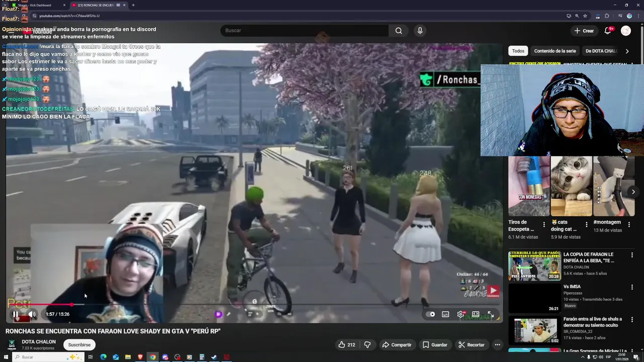Open the browser media control icon
The height and width of the screenshot is (362, 644).
tap(620, 16)
